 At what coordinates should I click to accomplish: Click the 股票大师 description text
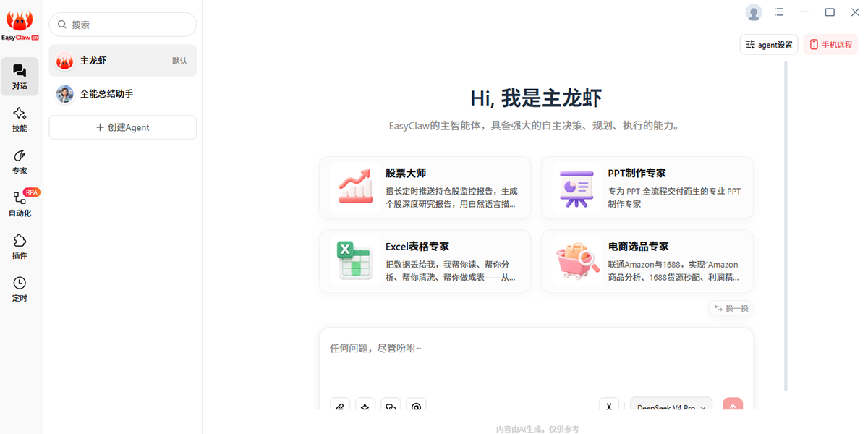(x=452, y=197)
